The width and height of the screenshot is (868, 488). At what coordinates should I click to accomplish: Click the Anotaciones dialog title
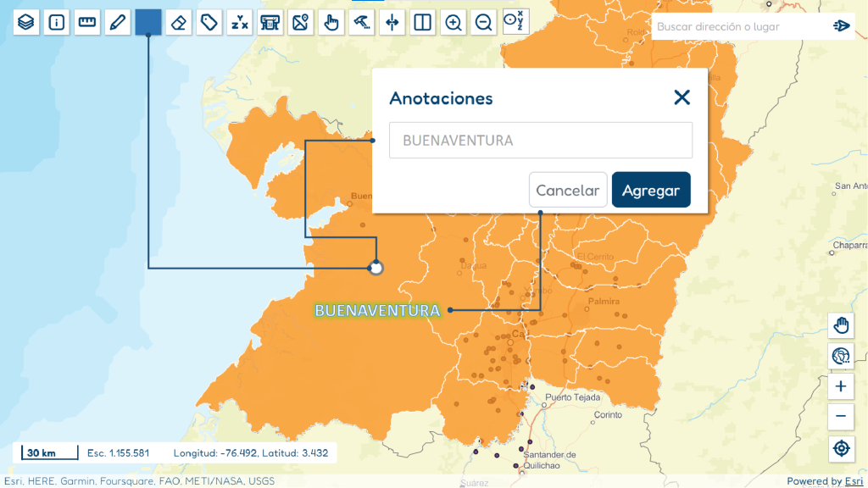441,98
